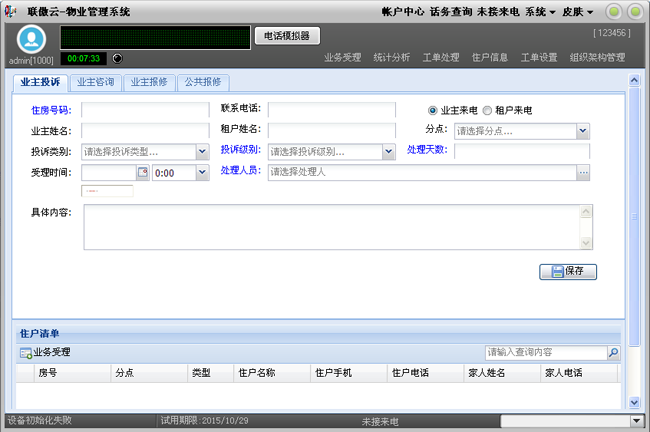Switch to the 公共报修 tab

[x=203, y=82]
